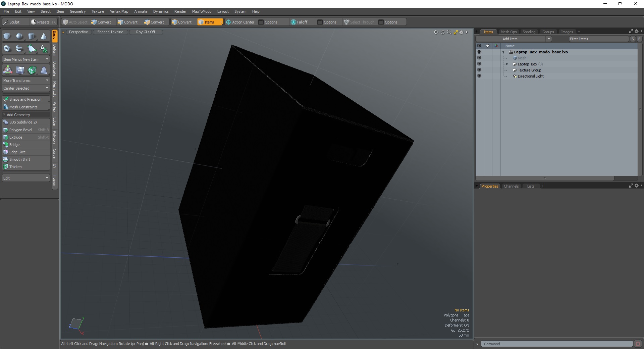
Task: Activate the Taper transform tool
Action: click(x=44, y=70)
